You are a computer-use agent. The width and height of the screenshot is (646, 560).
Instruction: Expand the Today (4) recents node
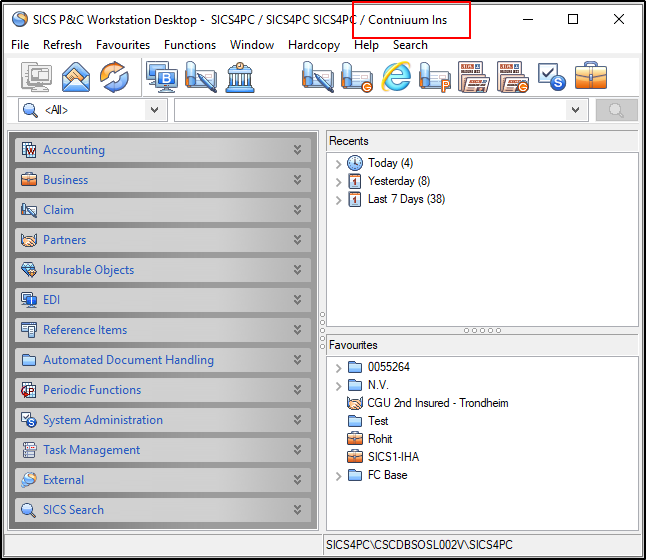point(338,163)
